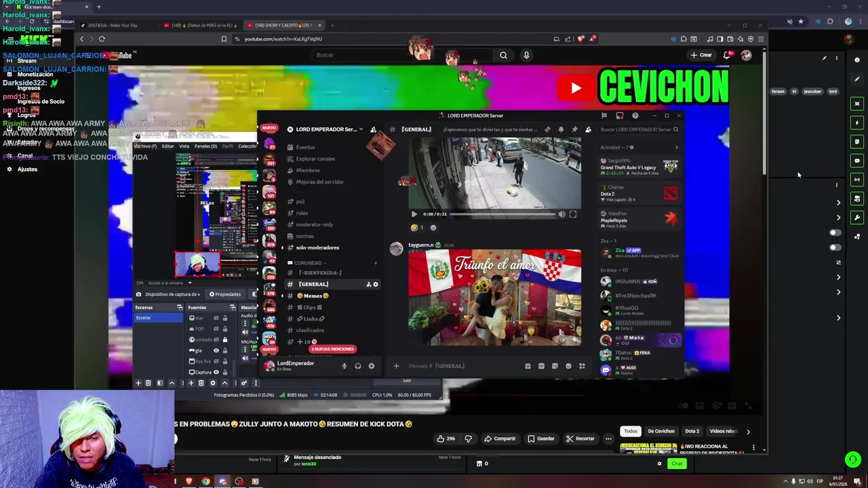The width and height of the screenshot is (868, 488).
Task: Deafen audio with the Discord headphones icon
Action: click(x=358, y=366)
